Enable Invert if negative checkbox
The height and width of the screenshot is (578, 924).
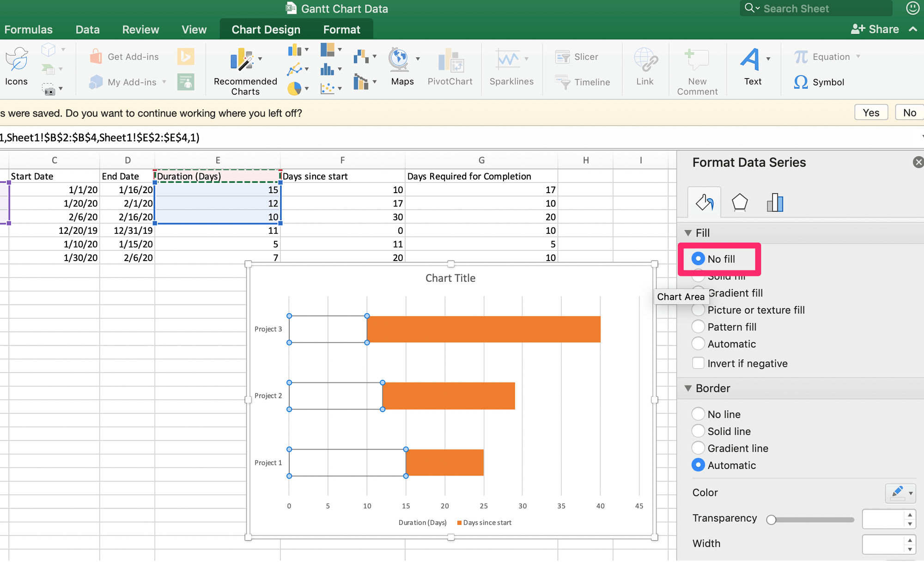point(698,363)
